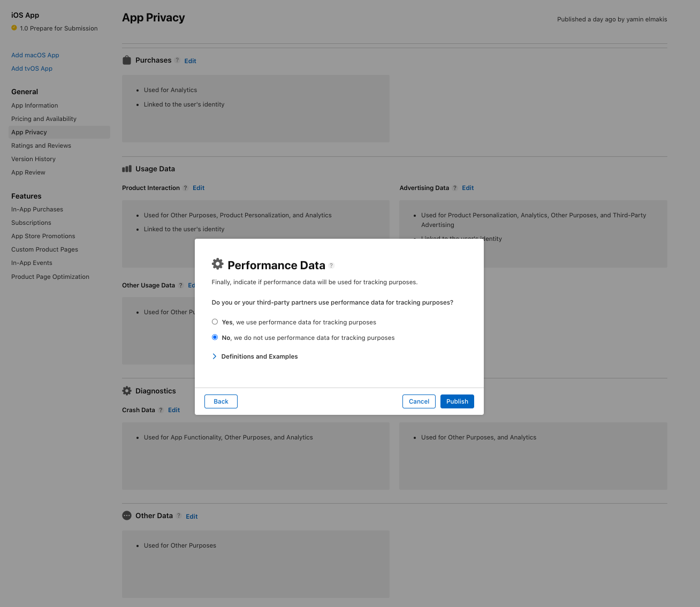Click Cancel in the dialog
The width and height of the screenshot is (700, 607).
click(419, 401)
